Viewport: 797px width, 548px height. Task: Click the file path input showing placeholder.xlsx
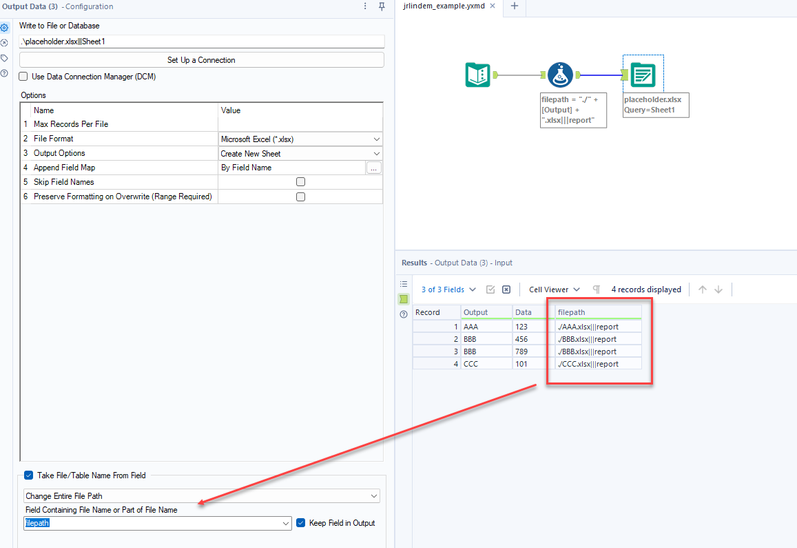click(202, 41)
